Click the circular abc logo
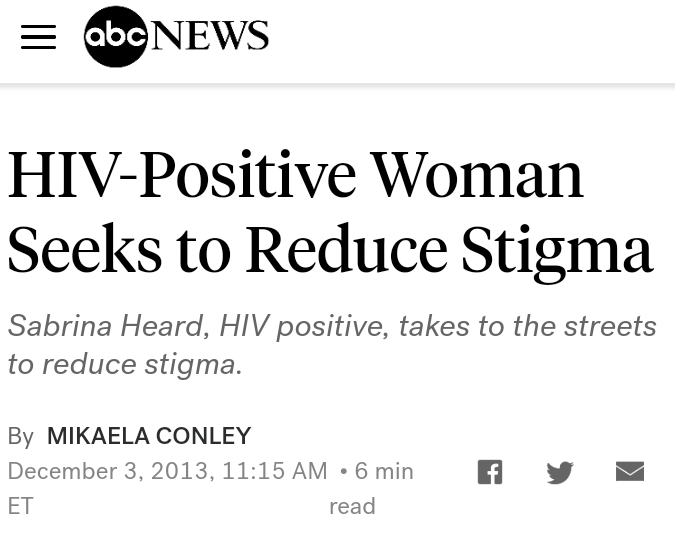 click(116, 37)
